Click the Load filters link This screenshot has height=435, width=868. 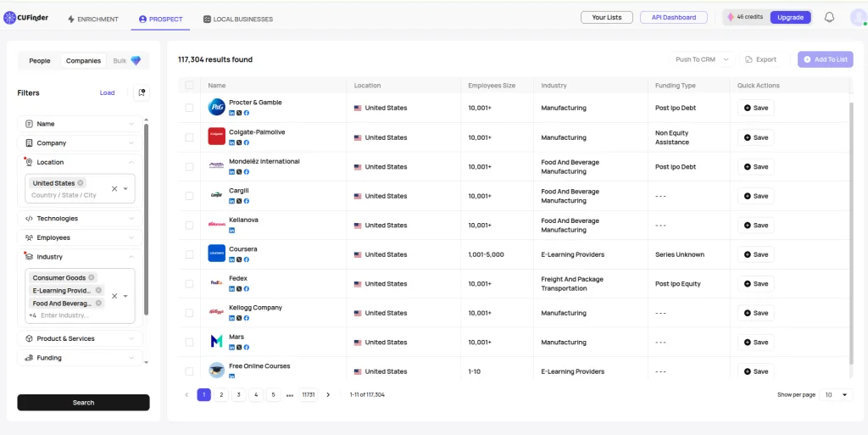(108, 92)
